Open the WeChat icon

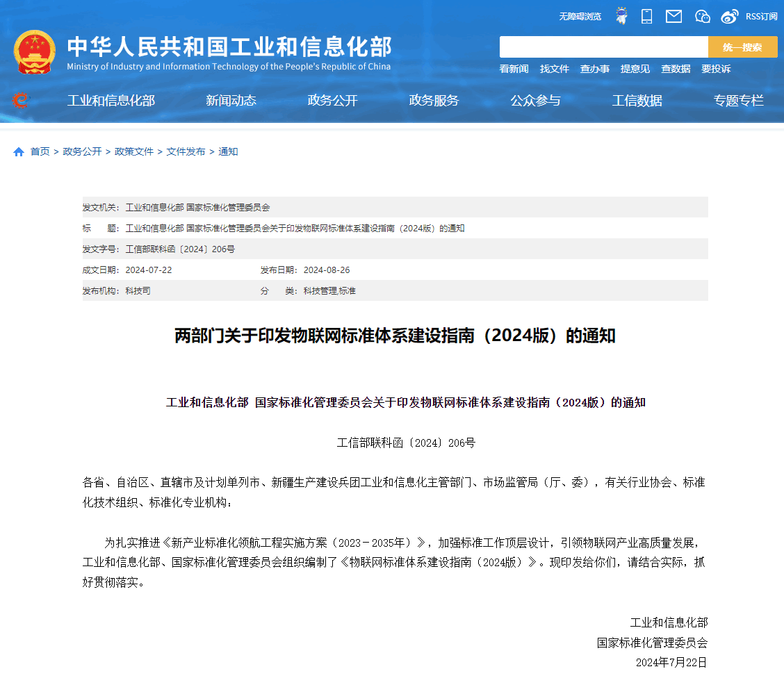click(x=703, y=17)
